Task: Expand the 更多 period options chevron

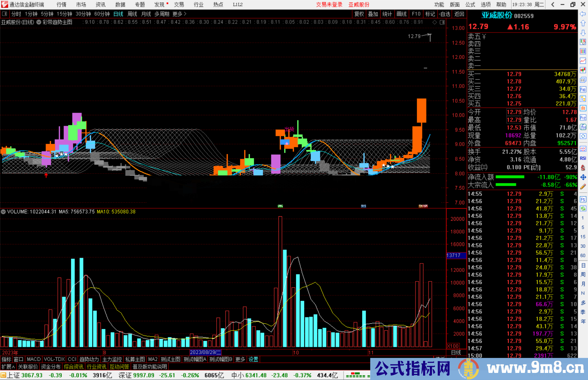Action: [185, 14]
